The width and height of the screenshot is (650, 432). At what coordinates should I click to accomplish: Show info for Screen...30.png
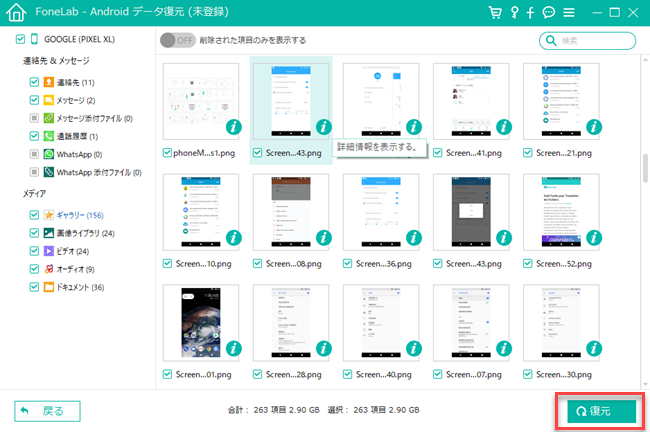[x=594, y=348]
